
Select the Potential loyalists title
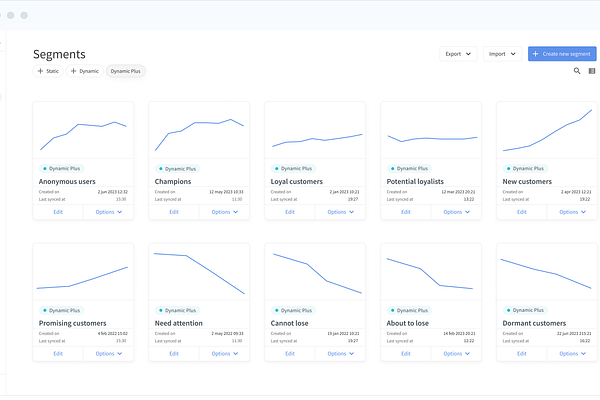pyautogui.click(x=415, y=181)
